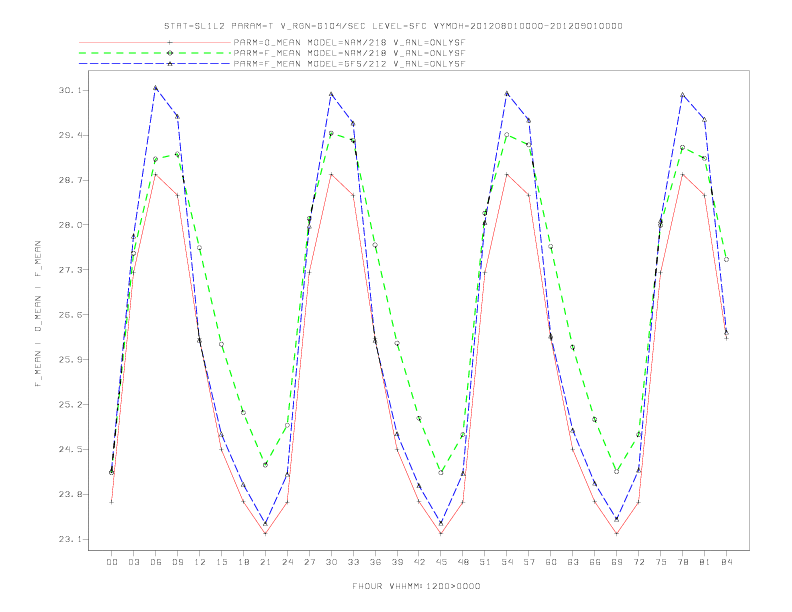Viewport: 792px width, 612px height.
Task: Click the x-axis hour label 42
Action: tap(419, 562)
